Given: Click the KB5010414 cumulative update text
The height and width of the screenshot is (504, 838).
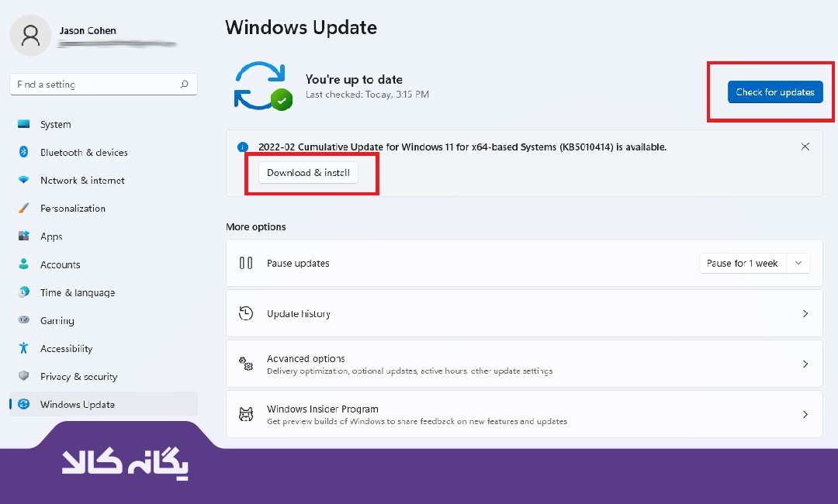Looking at the screenshot, I should point(462,147).
